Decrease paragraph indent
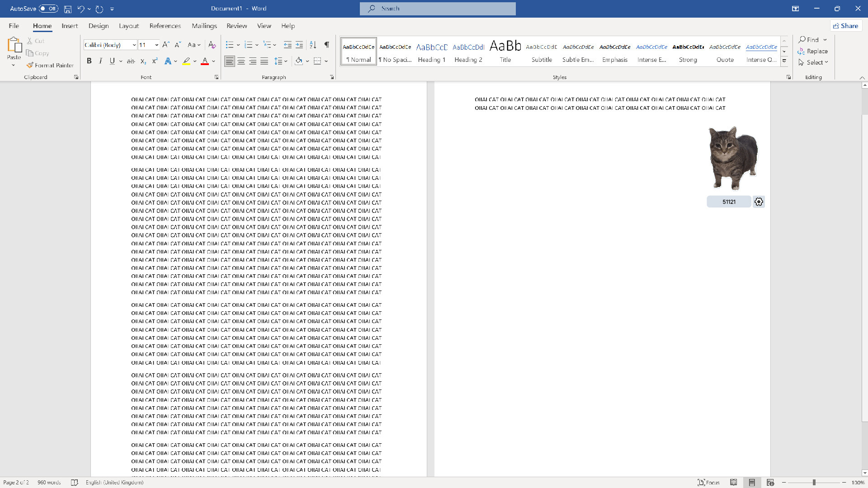The width and height of the screenshot is (868, 488). tap(288, 45)
